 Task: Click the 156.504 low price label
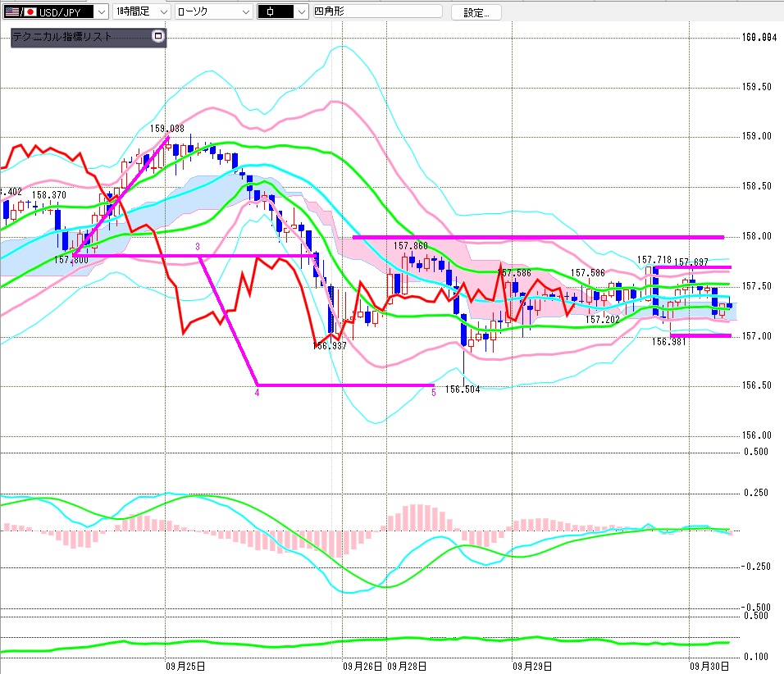pyautogui.click(x=463, y=389)
